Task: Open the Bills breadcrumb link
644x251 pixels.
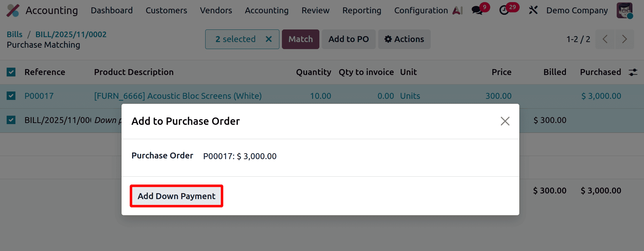Action: tap(14, 34)
